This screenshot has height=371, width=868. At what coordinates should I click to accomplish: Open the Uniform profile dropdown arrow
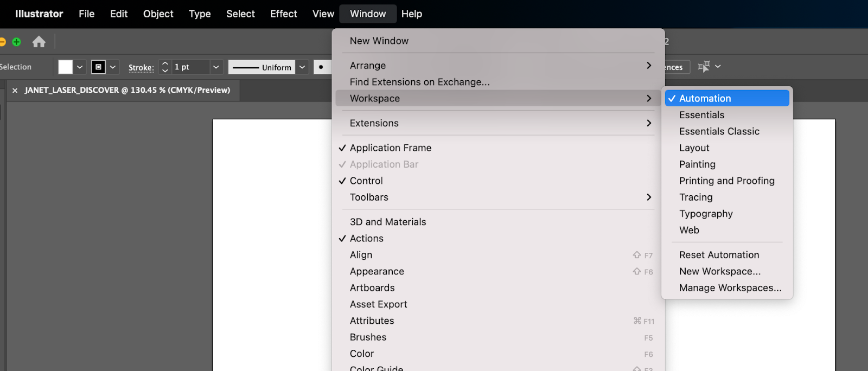(302, 67)
